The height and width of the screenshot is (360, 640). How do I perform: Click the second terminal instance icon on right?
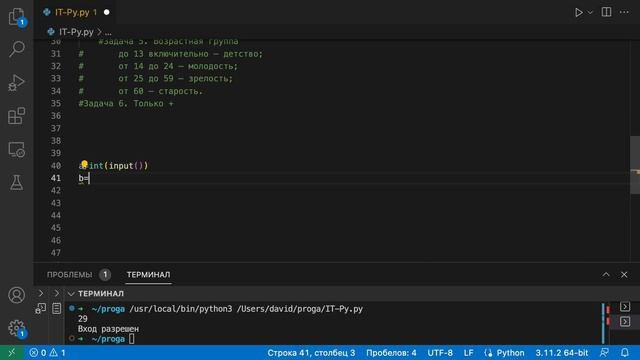point(625,322)
